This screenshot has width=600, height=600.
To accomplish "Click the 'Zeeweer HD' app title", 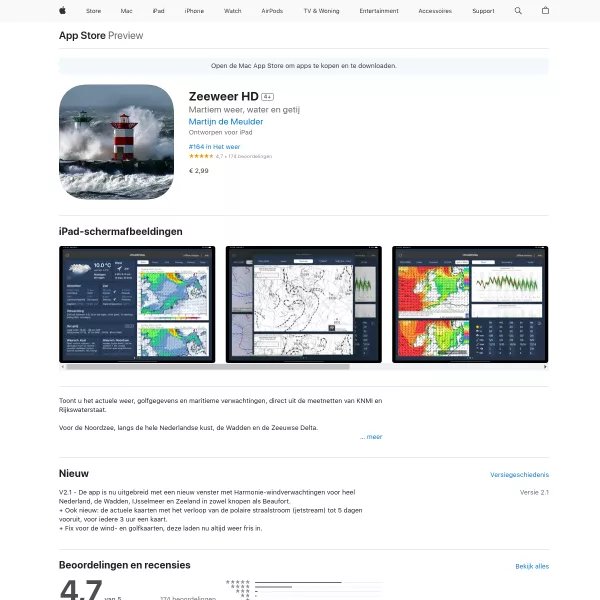I will 223,96.
